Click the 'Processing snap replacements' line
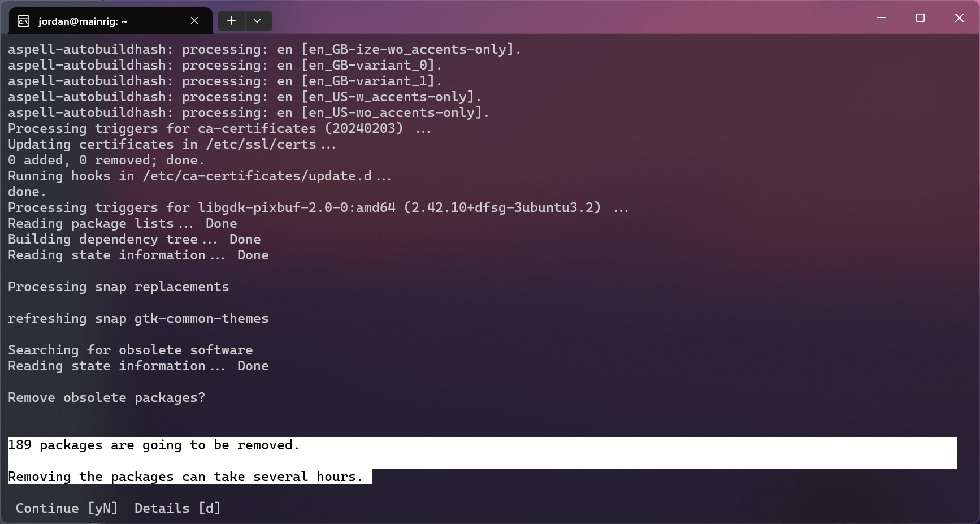Viewport: 980px width, 524px height. (118, 287)
